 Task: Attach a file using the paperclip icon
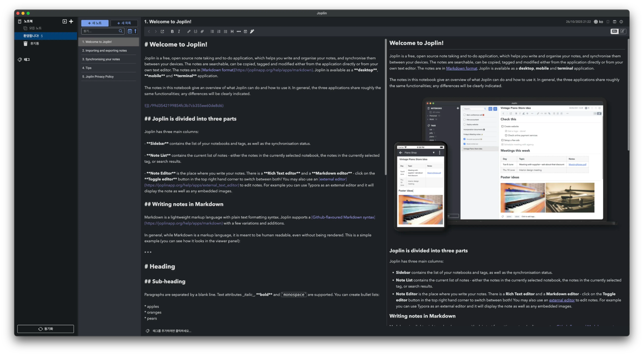(x=202, y=31)
